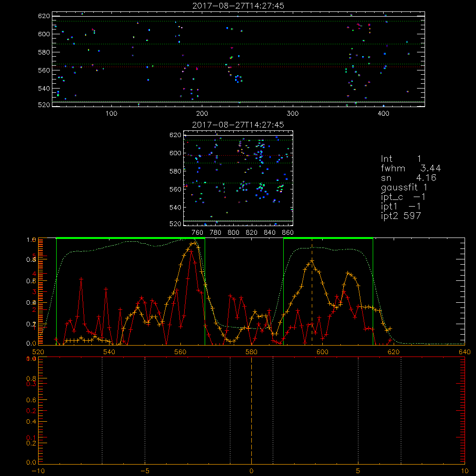This screenshot has height=476, width=476.
Task: Click the red dotted horizontal line in the middle panel
Action: [238, 156]
